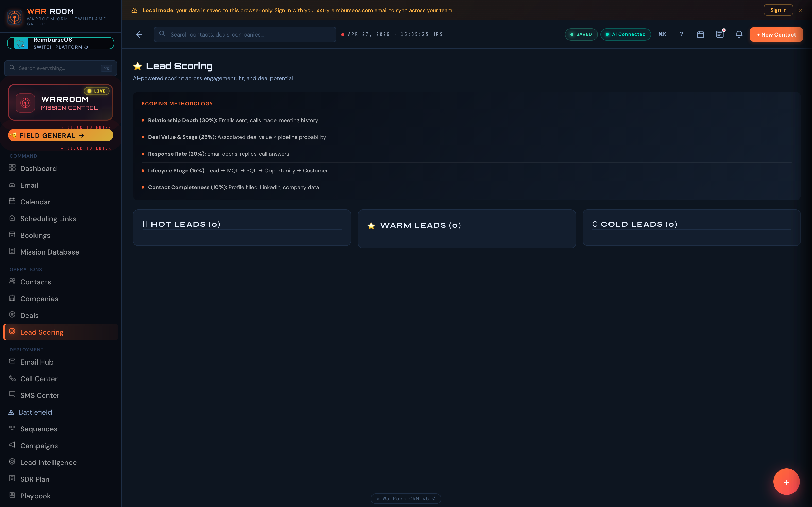Viewport: 812px width, 507px height.
Task: Click the back arrow icon
Action: 139,34
